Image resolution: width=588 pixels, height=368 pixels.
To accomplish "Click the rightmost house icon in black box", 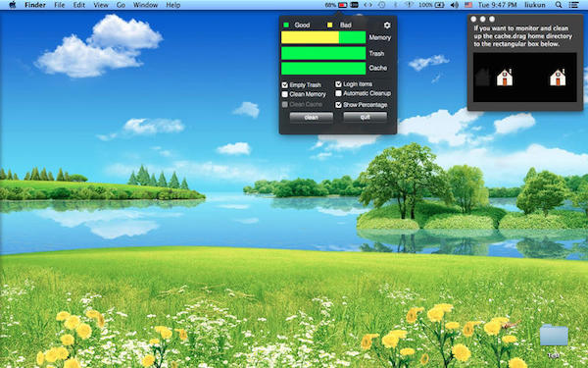I will click(558, 78).
